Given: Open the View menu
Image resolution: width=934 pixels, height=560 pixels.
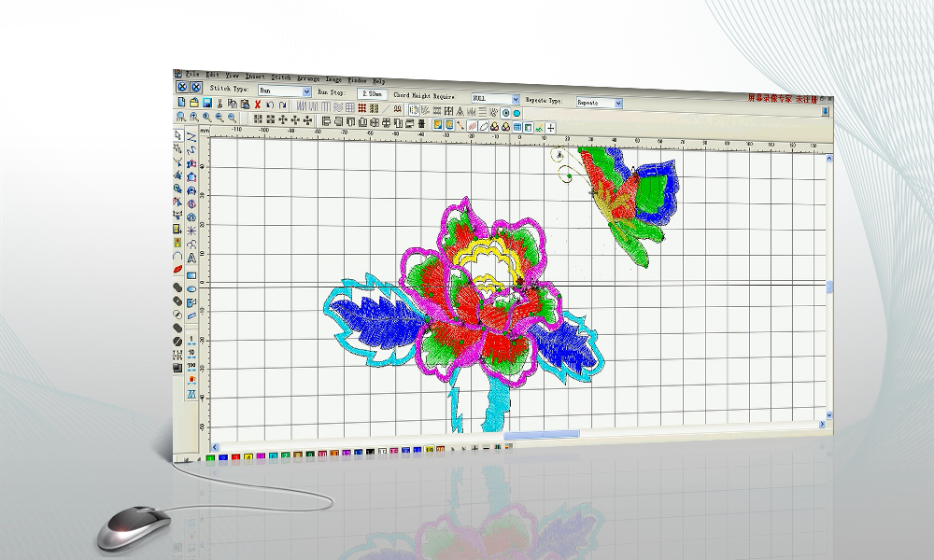Looking at the screenshot, I should [233, 76].
